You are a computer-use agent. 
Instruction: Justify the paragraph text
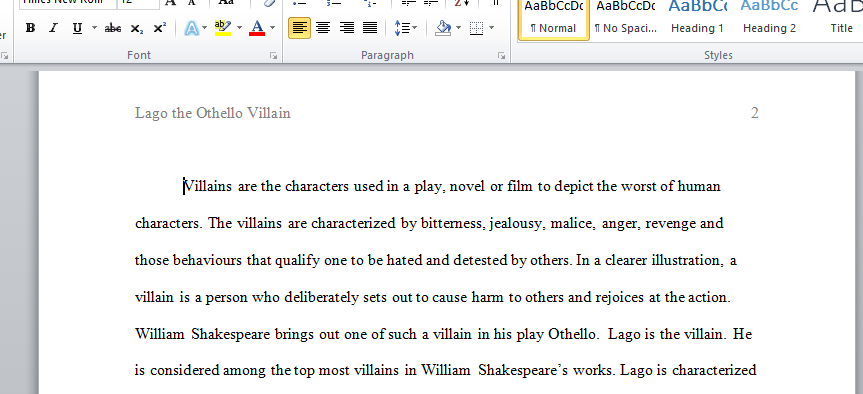pos(370,28)
